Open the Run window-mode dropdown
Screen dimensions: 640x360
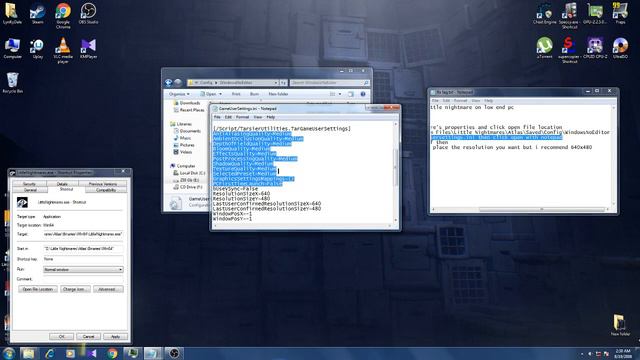coord(83,269)
